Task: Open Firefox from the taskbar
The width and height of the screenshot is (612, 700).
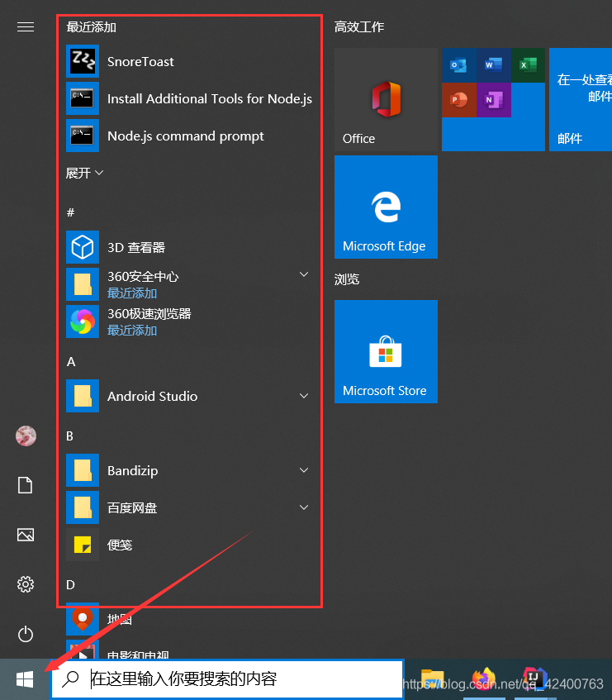Action: [x=484, y=679]
